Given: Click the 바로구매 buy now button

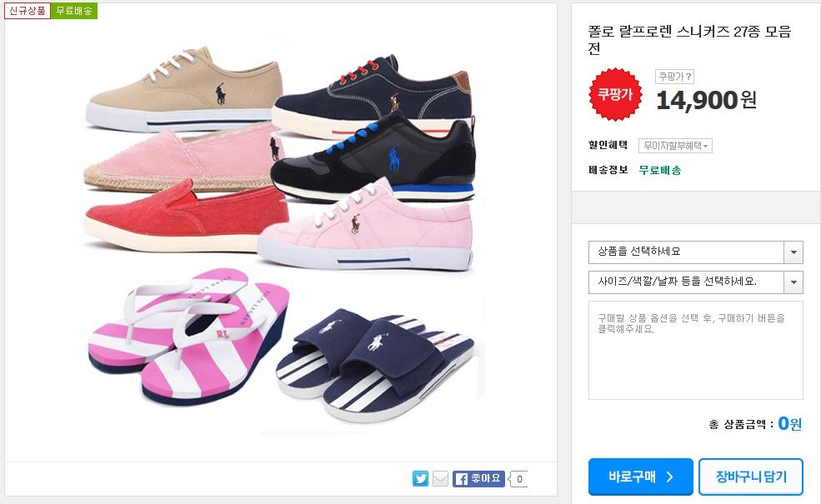Looking at the screenshot, I should pos(640,477).
